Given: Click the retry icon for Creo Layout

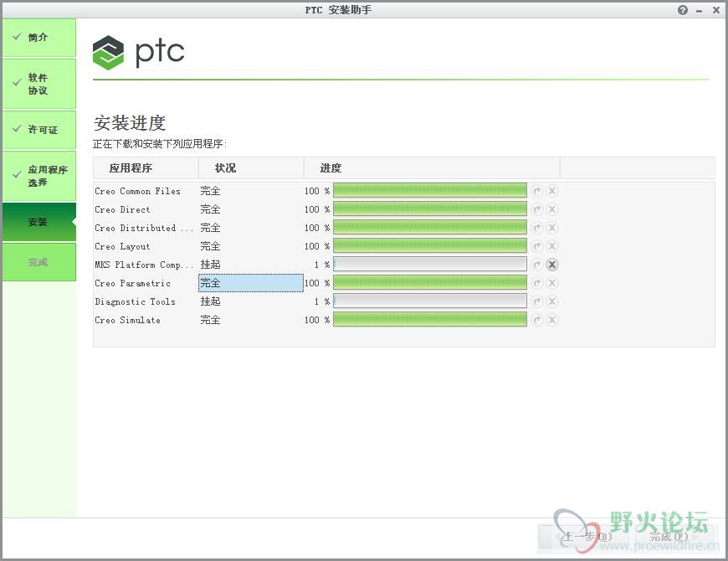Looking at the screenshot, I should click(x=537, y=246).
